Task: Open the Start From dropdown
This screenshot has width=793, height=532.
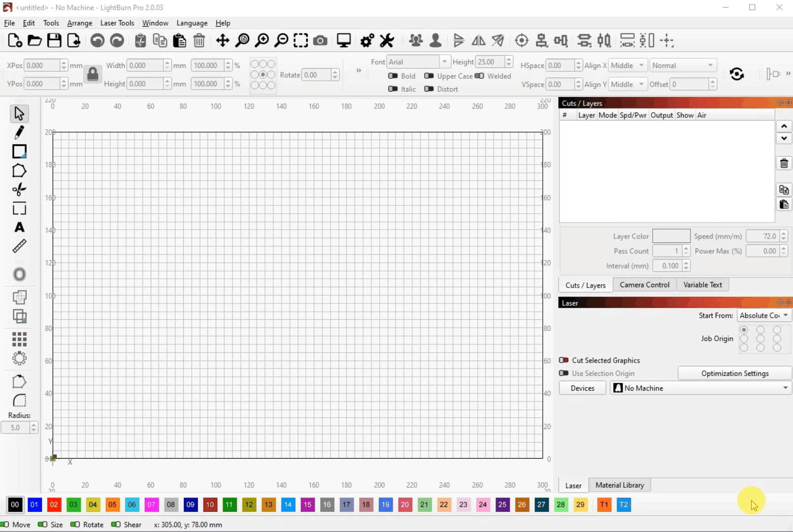Action: [764, 316]
